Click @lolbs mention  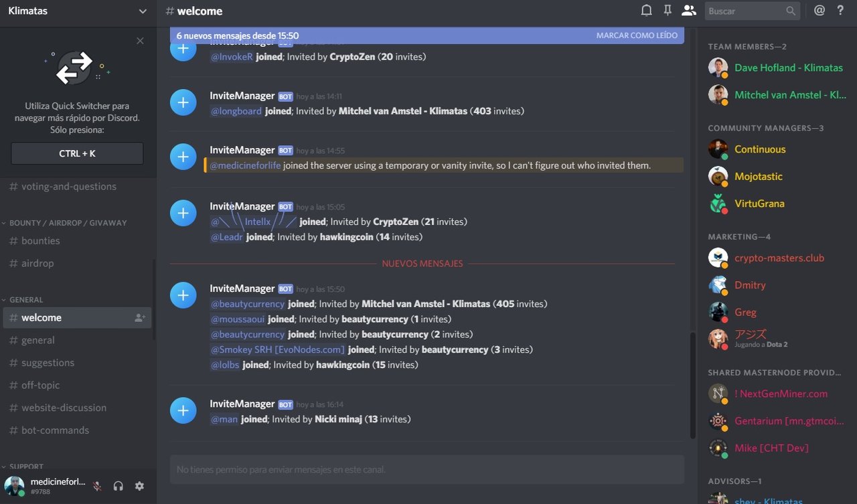(x=226, y=365)
